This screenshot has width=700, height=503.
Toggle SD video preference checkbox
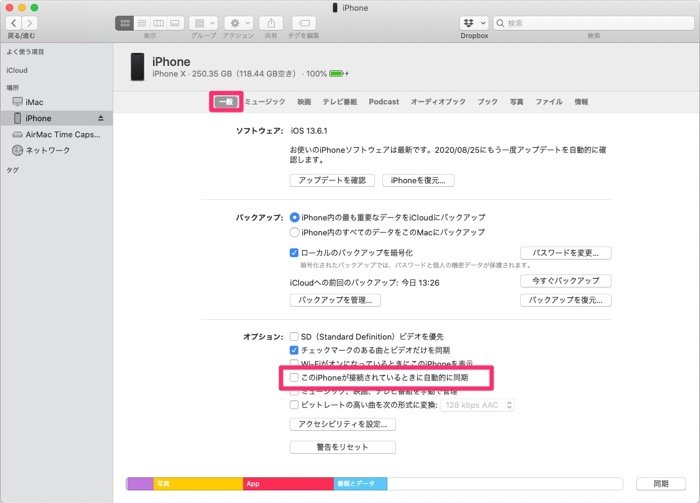pos(294,336)
